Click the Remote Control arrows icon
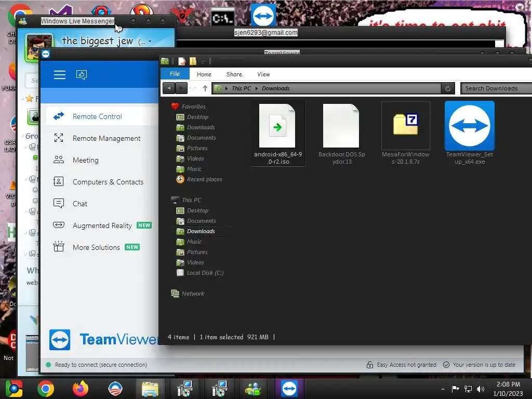Screen dimensions: 532x399 [59, 116]
